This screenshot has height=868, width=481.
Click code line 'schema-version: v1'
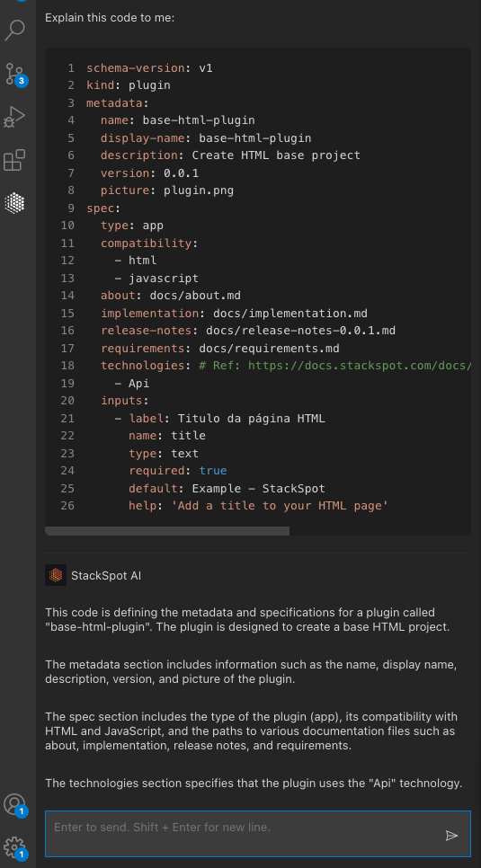pos(149,68)
